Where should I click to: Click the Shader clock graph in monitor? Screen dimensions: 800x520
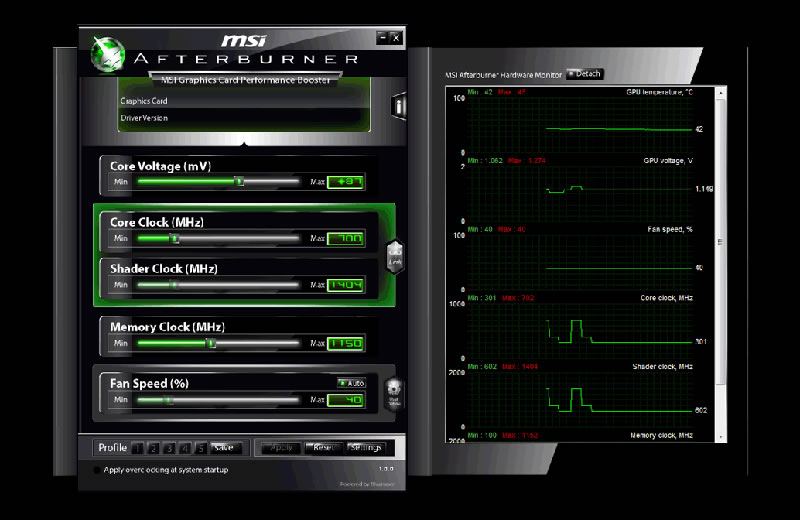[580, 399]
